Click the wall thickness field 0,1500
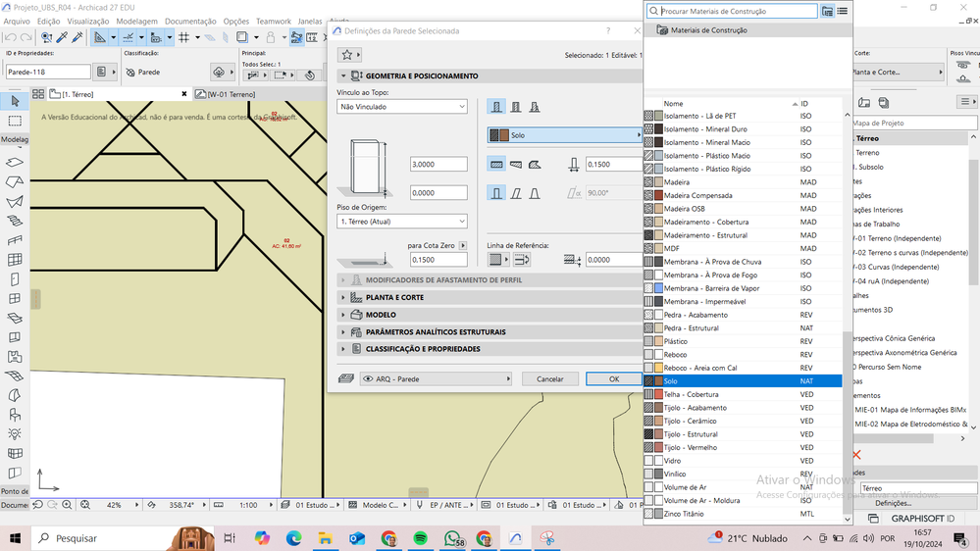This screenshot has width=980, height=551. [614, 165]
